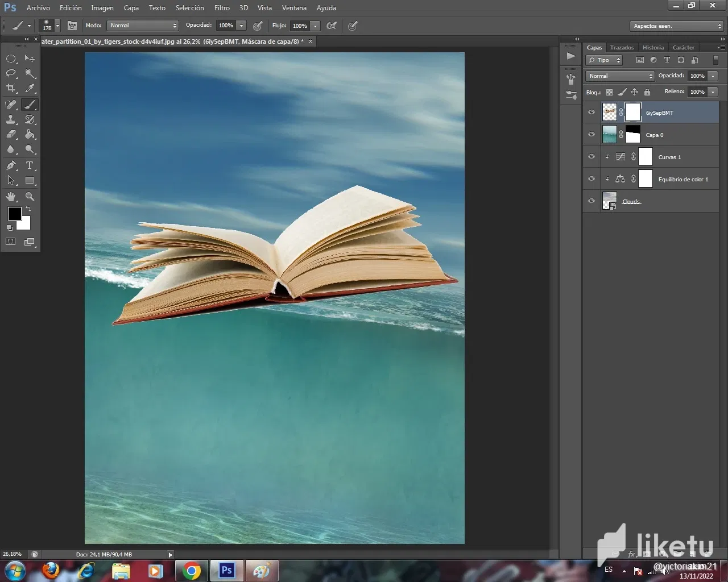Open the workspace Aspectos esen. dropdown
728x582 pixels.
coord(677,26)
